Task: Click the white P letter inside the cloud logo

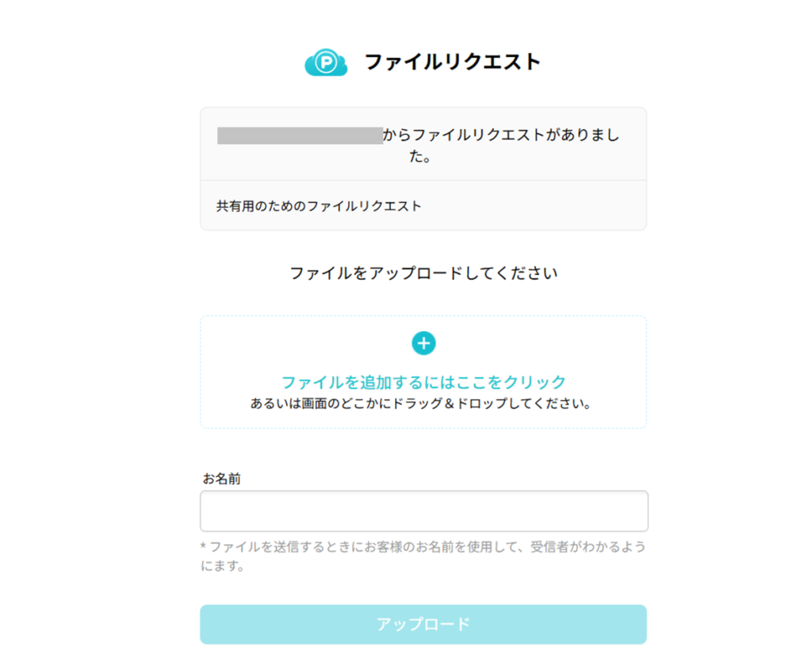Action: click(x=324, y=63)
